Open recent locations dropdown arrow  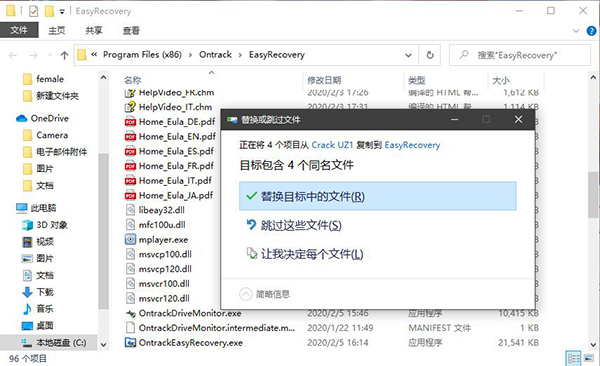[50, 55]
